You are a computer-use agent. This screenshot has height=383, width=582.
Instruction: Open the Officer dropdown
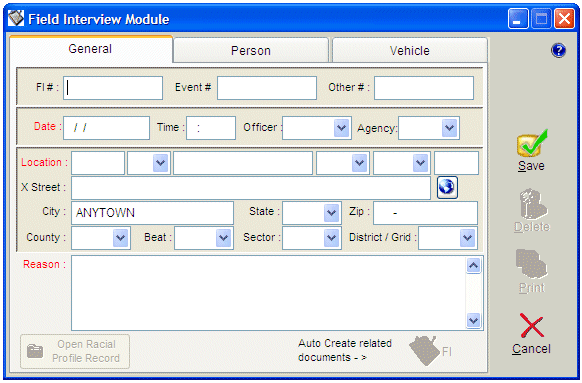341,128
